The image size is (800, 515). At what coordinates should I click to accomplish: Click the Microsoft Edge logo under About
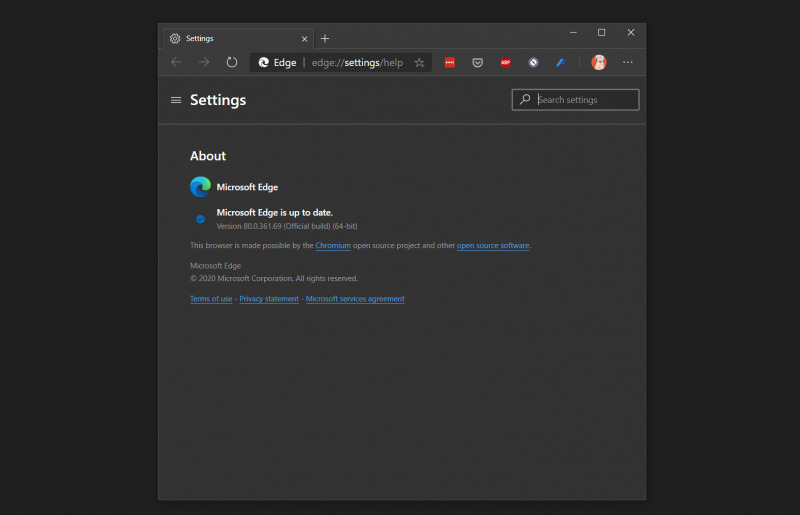coord(201,187)
